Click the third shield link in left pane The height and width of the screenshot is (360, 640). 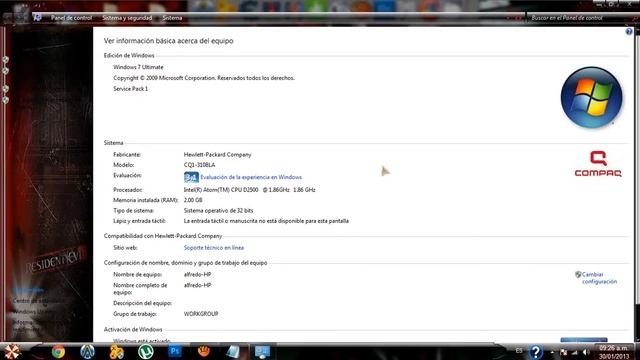click(x=5, y=89)
